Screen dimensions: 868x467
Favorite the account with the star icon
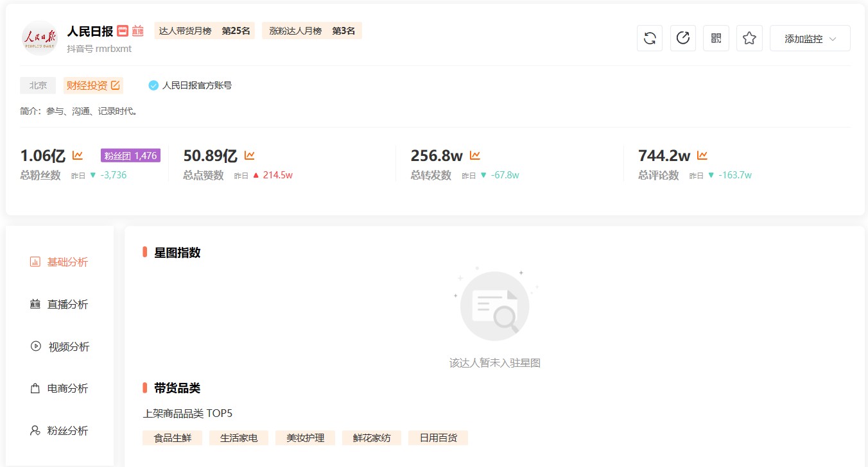[749, 38]
